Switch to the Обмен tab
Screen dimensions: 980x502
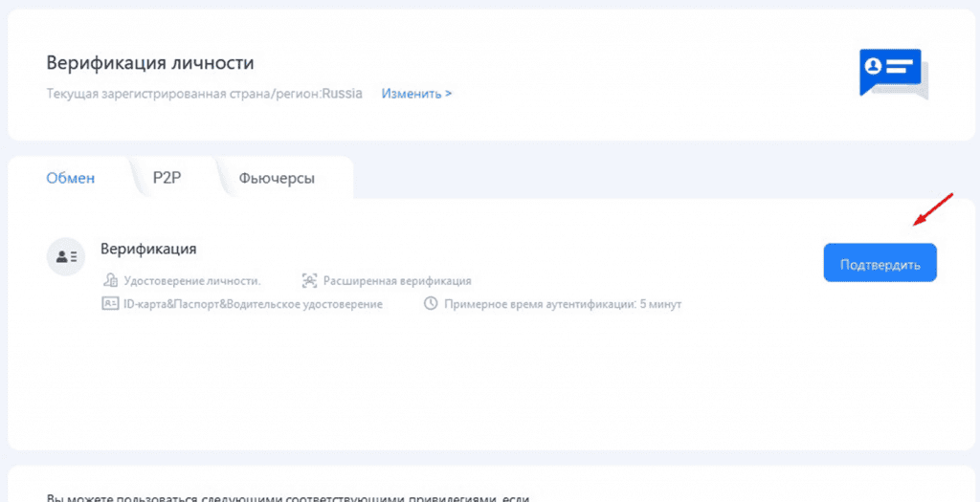[71, 178]
